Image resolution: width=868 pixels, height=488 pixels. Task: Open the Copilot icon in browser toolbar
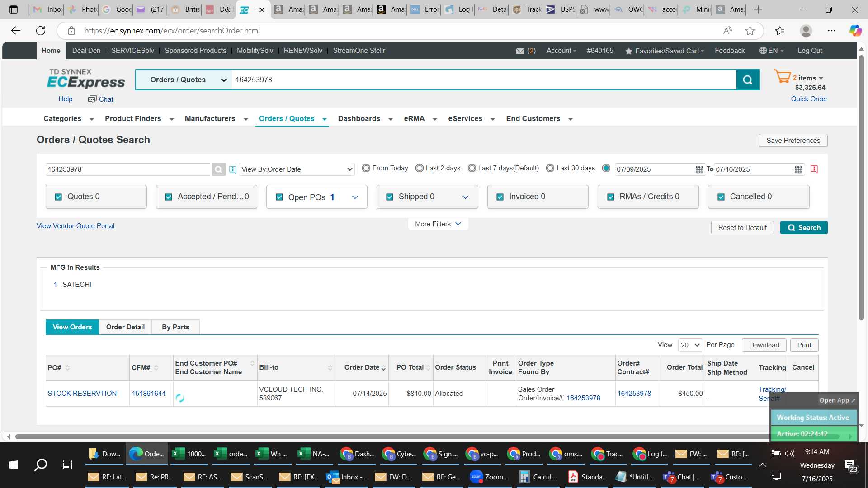pos(855,31)
